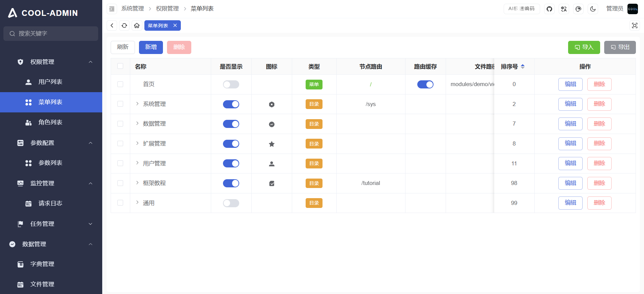The image size is (644, 294).
Task: Click the 搜索关键字 search field
Action: [54, 34]
